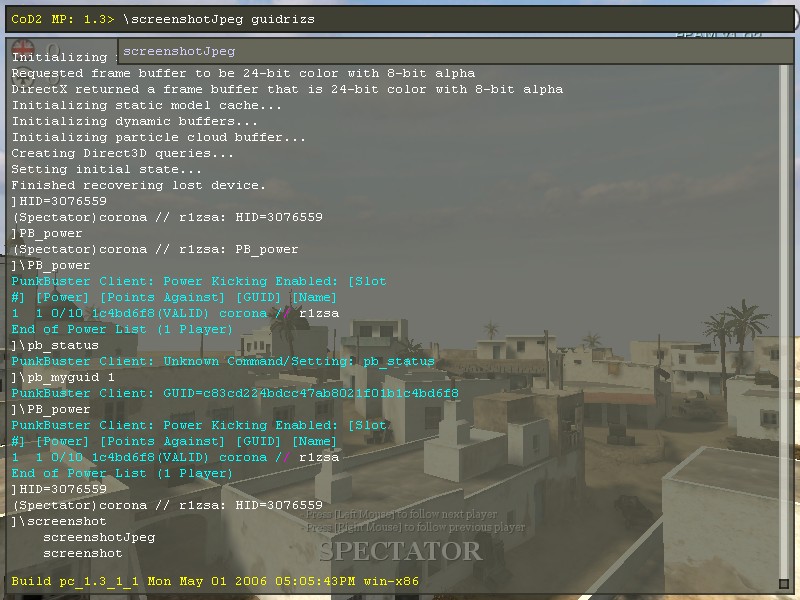Screen dimensions: 800x600
Task: Click the PunkBuster GUID output line
Action: click(x=235, y=393)
